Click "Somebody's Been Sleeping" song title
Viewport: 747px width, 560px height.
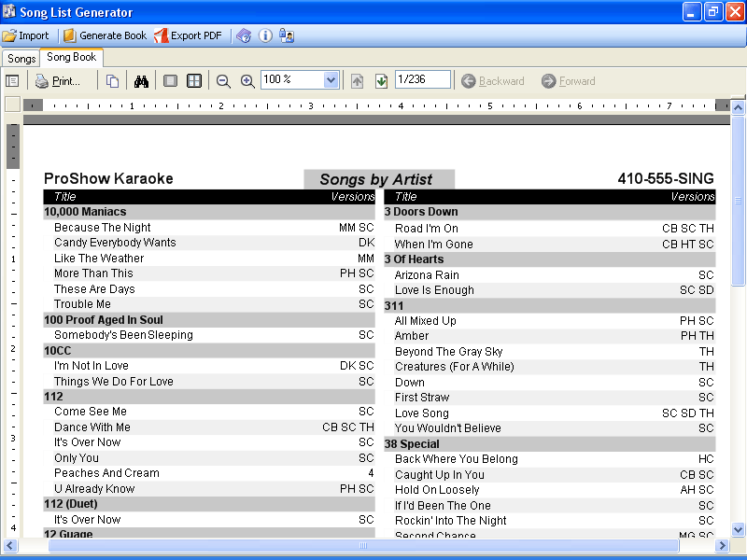[124, 335]
